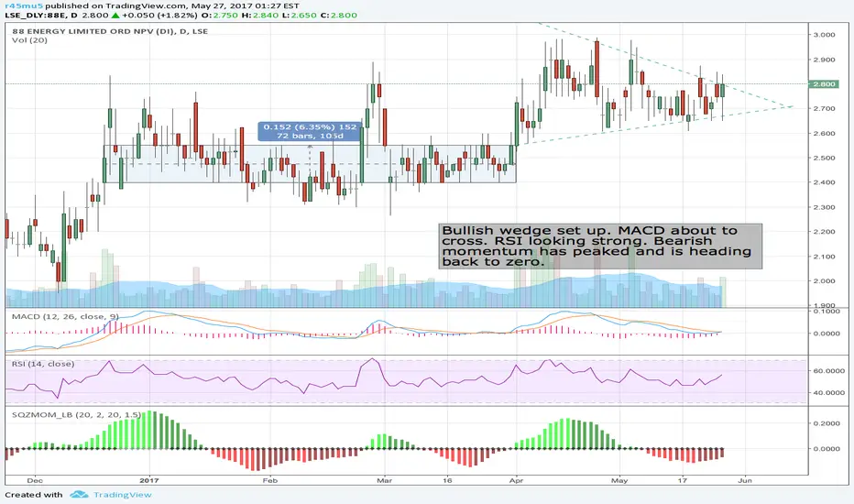Click the Jun label on time axis

coord(745,480)
